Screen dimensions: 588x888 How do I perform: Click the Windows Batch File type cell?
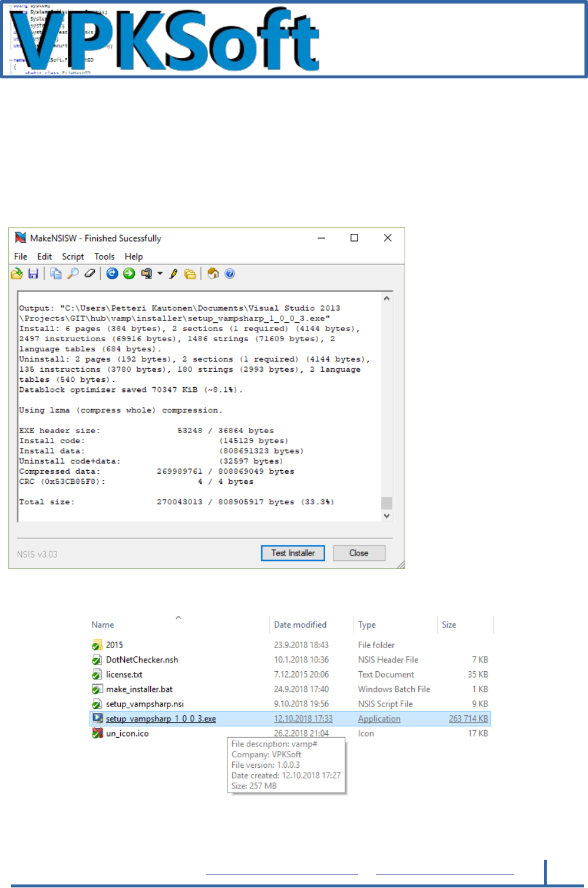(x=394, y=689)
